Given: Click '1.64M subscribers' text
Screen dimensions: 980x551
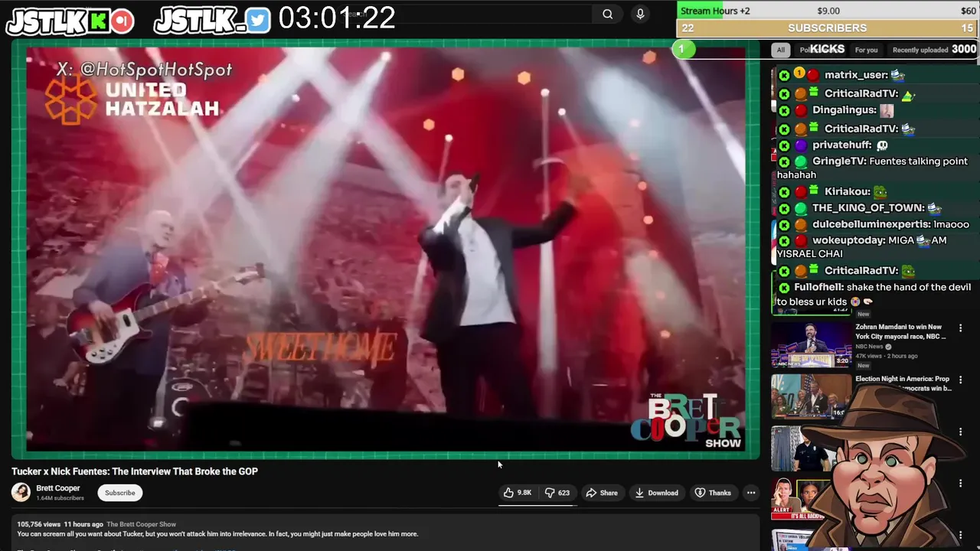Looking at the screenshot, I should click(x=60, y=498).
